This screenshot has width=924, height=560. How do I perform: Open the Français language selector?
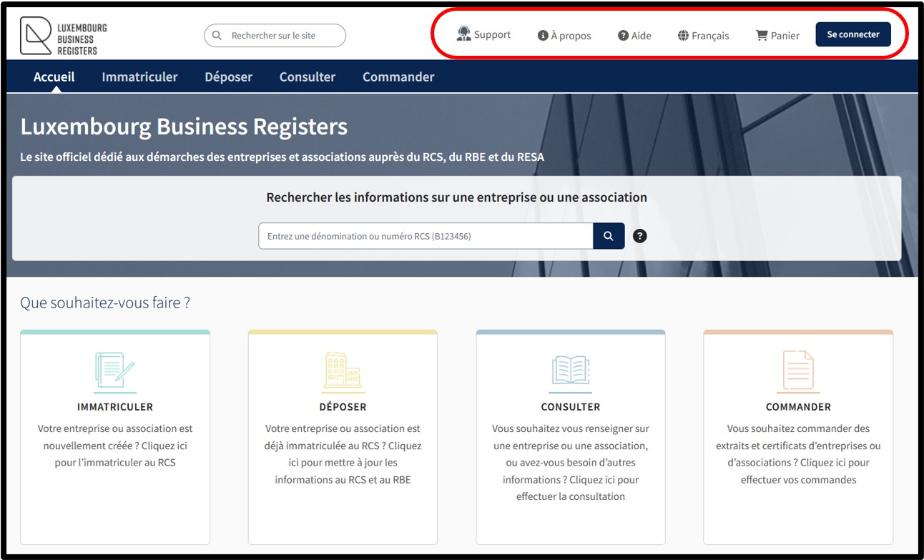tap(703, 35)
